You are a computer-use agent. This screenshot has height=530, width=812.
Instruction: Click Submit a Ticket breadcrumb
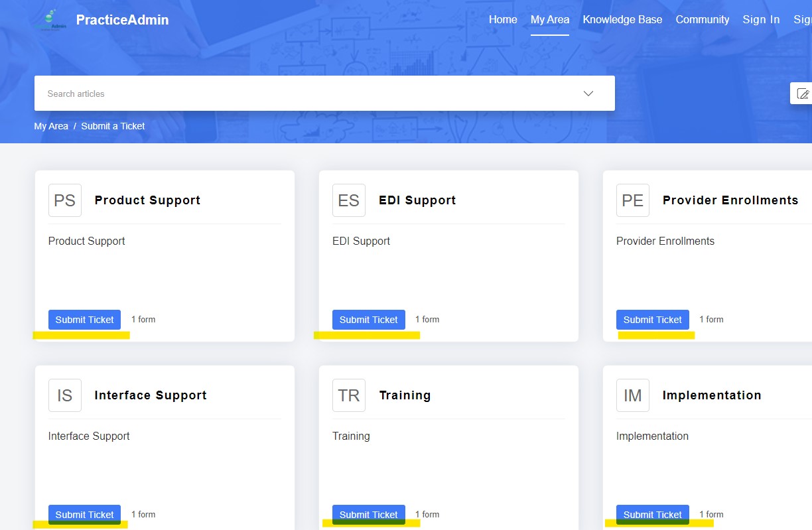[113, 126]
